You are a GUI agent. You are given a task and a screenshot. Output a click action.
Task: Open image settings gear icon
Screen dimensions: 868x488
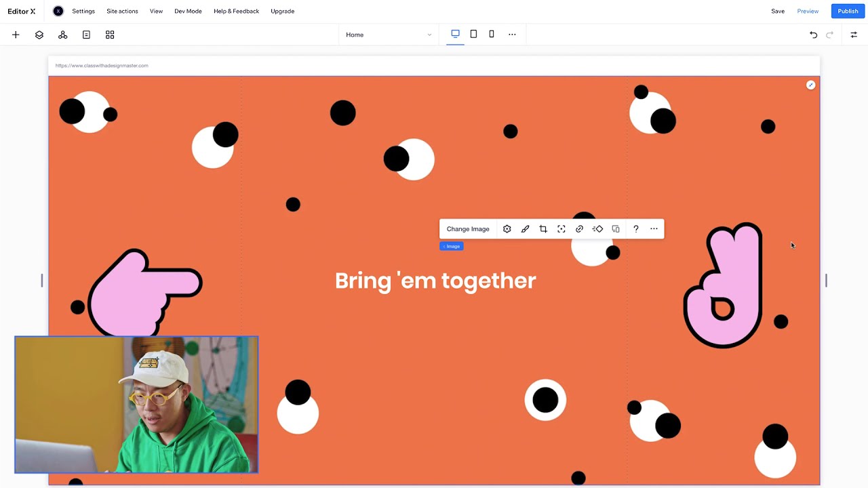(507, 229)
